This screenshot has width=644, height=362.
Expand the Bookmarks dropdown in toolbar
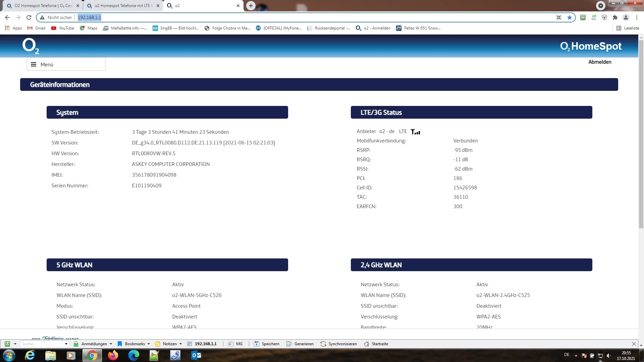point(134,344)
